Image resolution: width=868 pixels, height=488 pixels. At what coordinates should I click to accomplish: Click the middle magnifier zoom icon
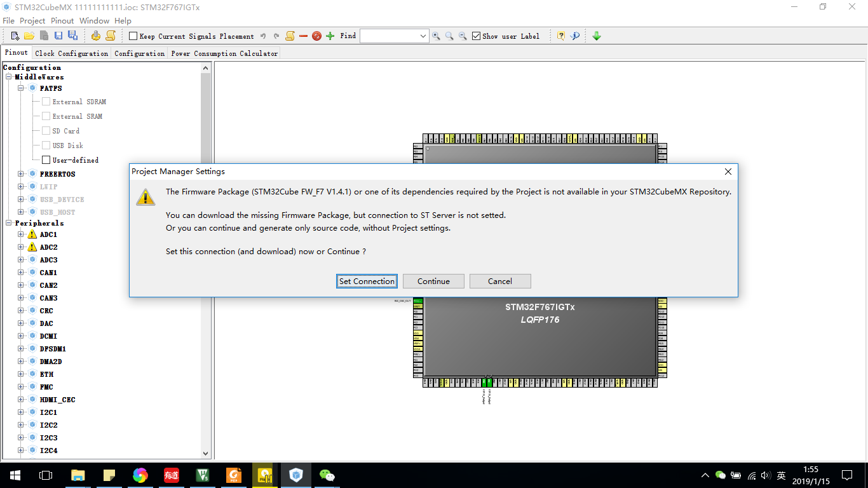point(449,36)
